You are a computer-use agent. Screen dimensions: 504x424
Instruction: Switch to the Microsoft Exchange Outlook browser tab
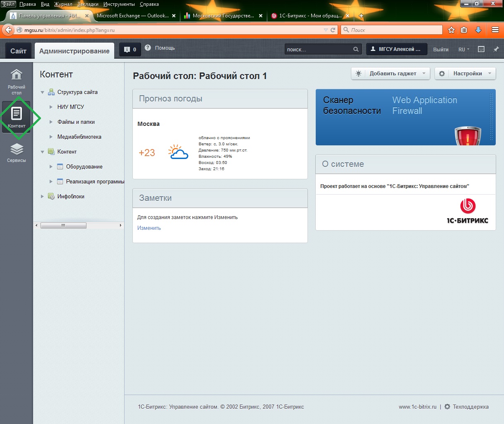point(133,16)
